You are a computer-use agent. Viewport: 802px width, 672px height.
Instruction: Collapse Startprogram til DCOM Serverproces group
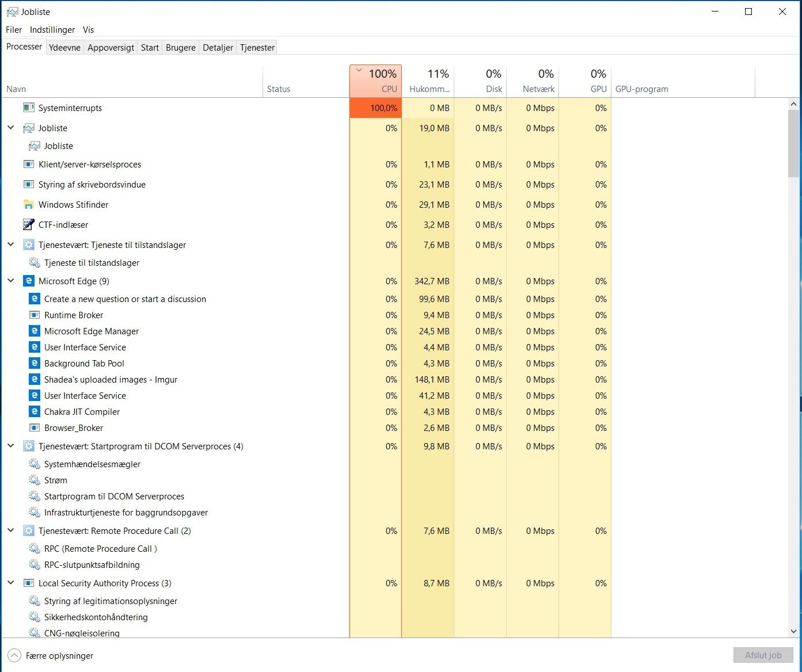[10, 446]
